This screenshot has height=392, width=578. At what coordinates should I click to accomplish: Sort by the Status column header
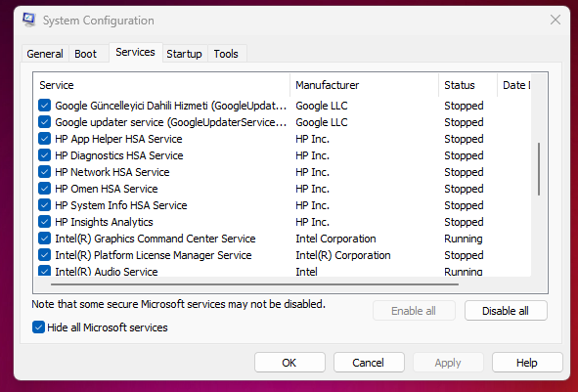tap(467, 85)
